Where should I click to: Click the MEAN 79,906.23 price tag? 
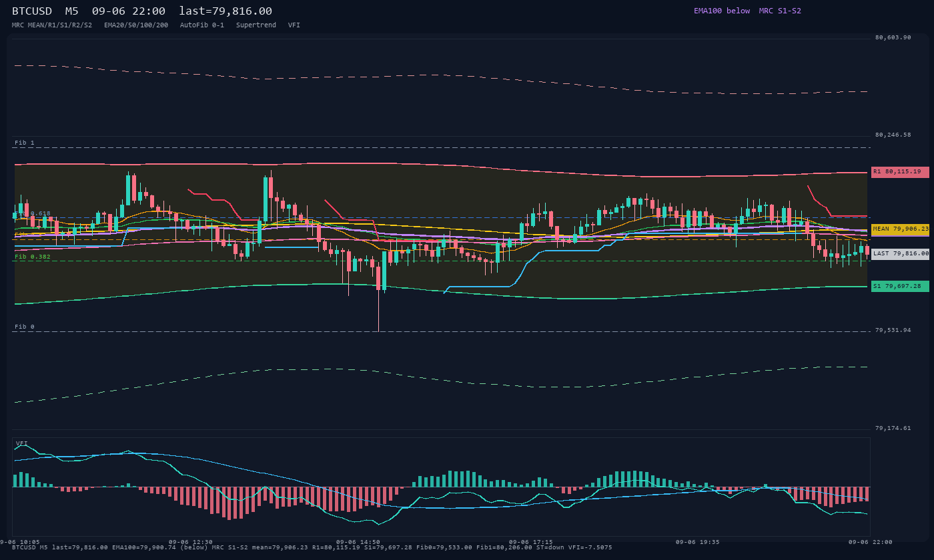[900, 229]
